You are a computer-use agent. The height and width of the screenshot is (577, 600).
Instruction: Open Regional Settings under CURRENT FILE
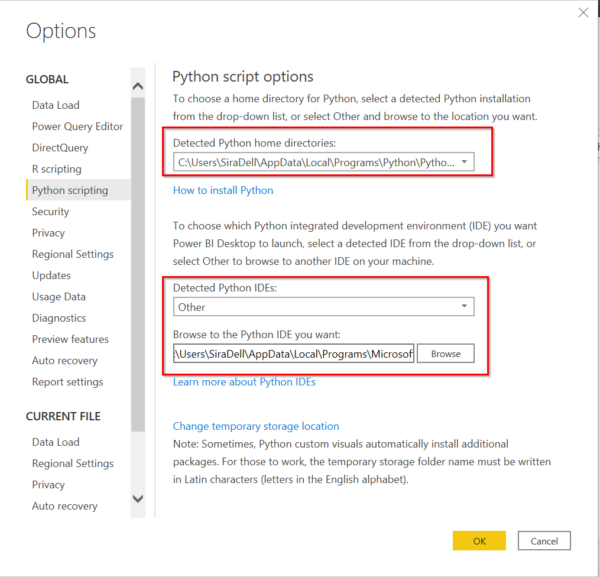tap(73, 463)
